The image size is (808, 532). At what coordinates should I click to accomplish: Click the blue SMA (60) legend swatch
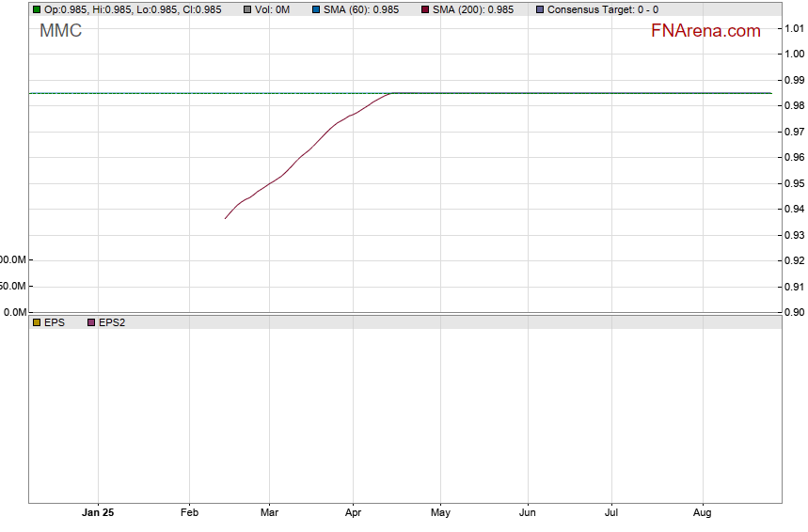[x=315, y=9]
